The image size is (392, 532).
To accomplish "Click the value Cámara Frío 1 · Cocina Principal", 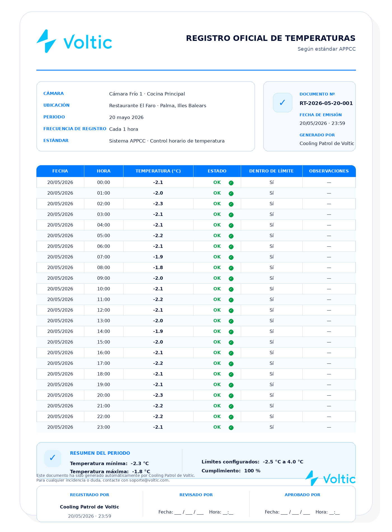I will tap(147, 94).
